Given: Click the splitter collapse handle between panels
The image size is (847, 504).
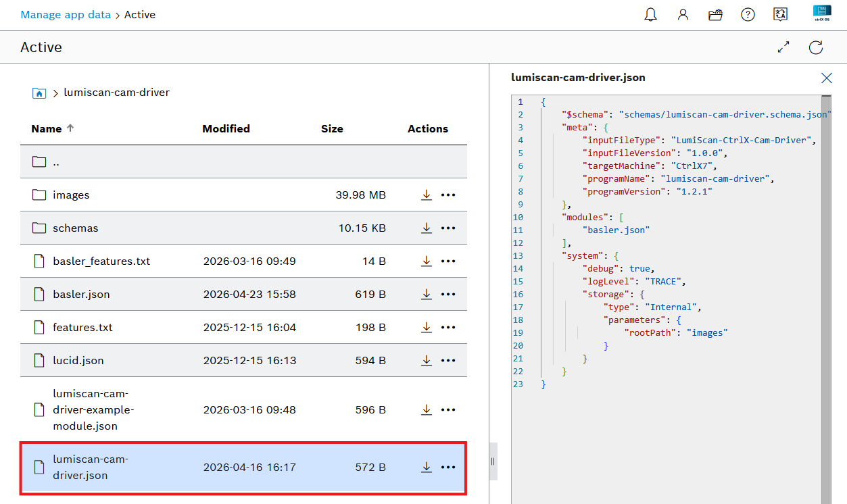Looking at the screenshot, I should coord(493,461).
